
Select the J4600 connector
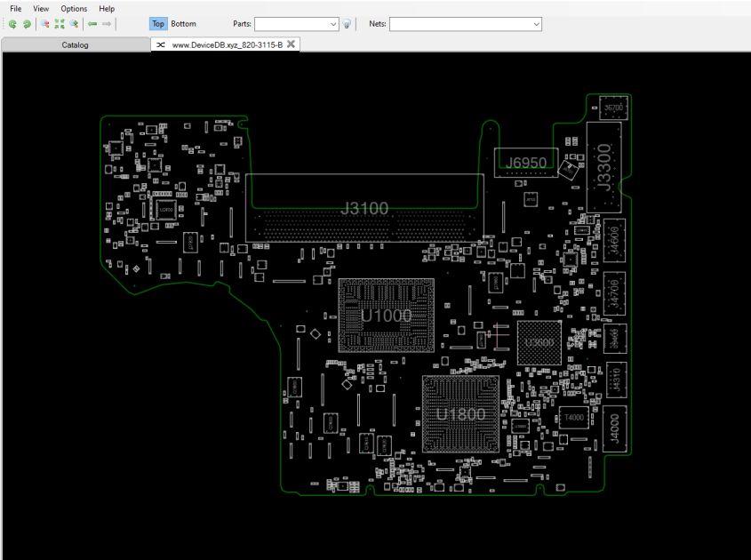(614, 241)
